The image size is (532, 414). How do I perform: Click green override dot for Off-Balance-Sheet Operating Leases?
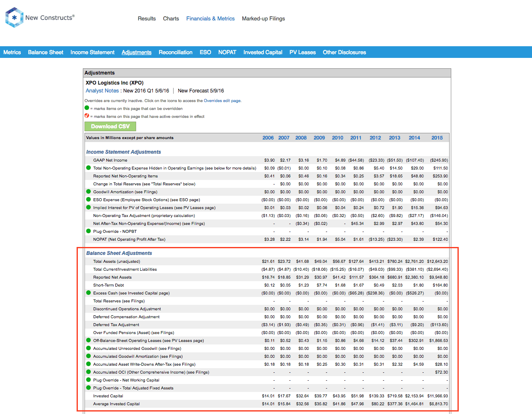[x=88, y=340]
